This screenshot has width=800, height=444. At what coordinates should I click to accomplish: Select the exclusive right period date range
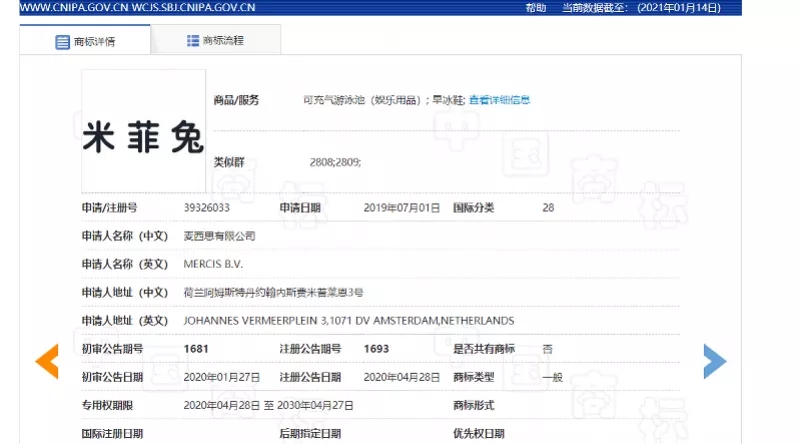click(x=268, y=405)
